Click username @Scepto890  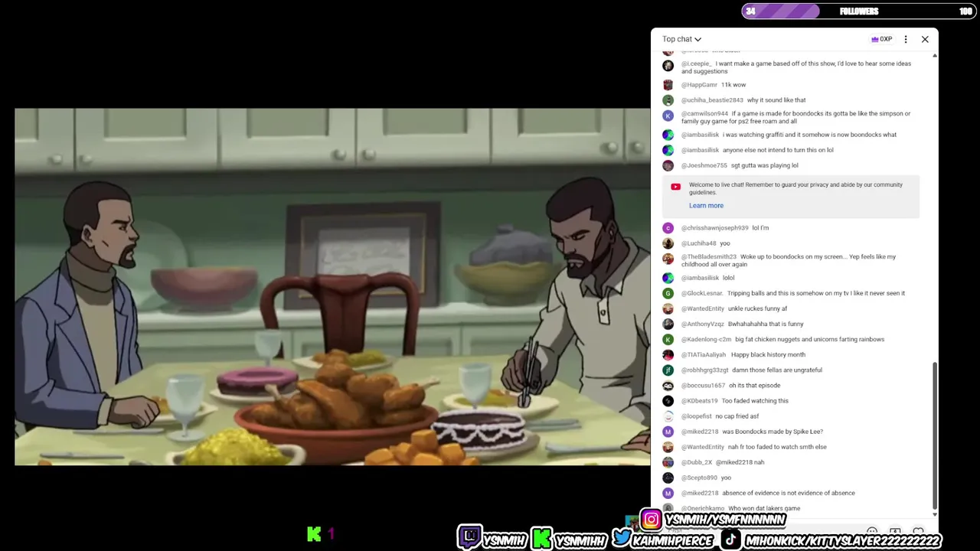pyautogui.click(x=699, y=478)
